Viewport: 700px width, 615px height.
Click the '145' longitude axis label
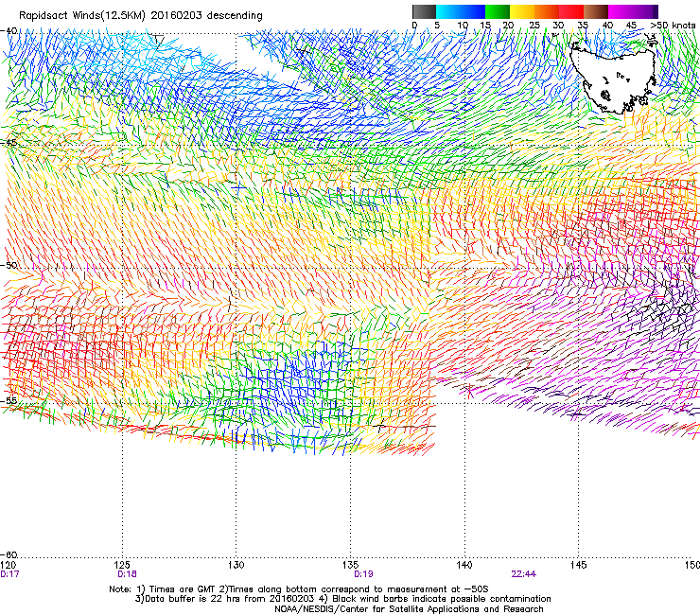click(x=578, y=565)
